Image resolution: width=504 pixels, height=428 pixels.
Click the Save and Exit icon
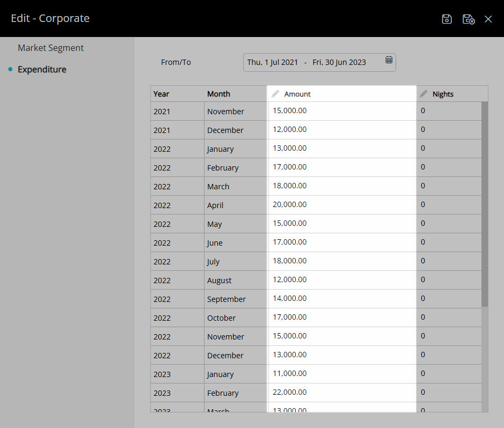point(469,19)
